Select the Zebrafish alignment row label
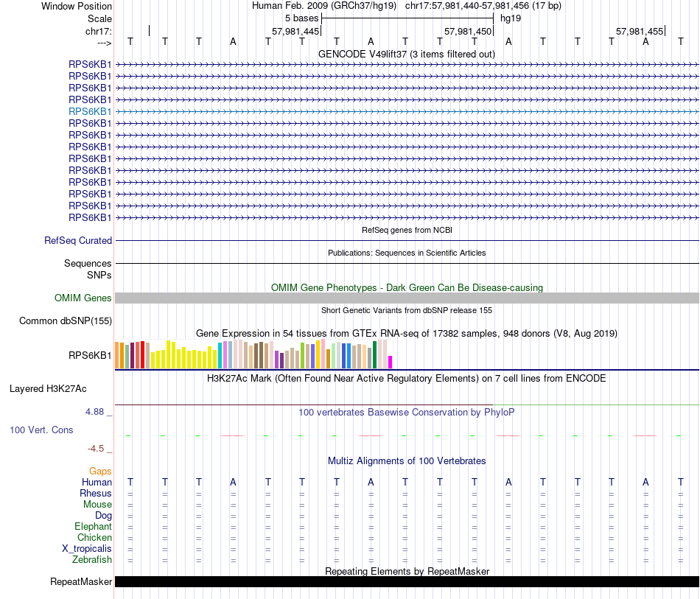 [x=92, y=560]
